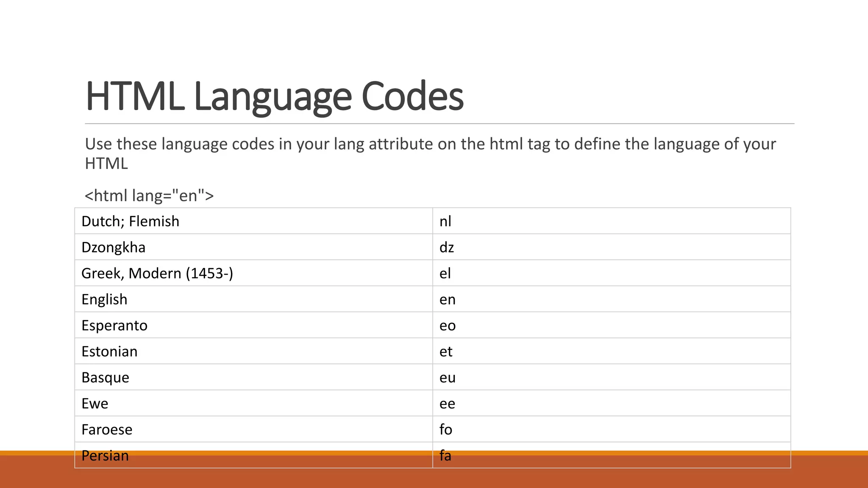The image size is (868, 488).
Task: Select the 'fa' code cell
Action: click(x=612, y=455)
